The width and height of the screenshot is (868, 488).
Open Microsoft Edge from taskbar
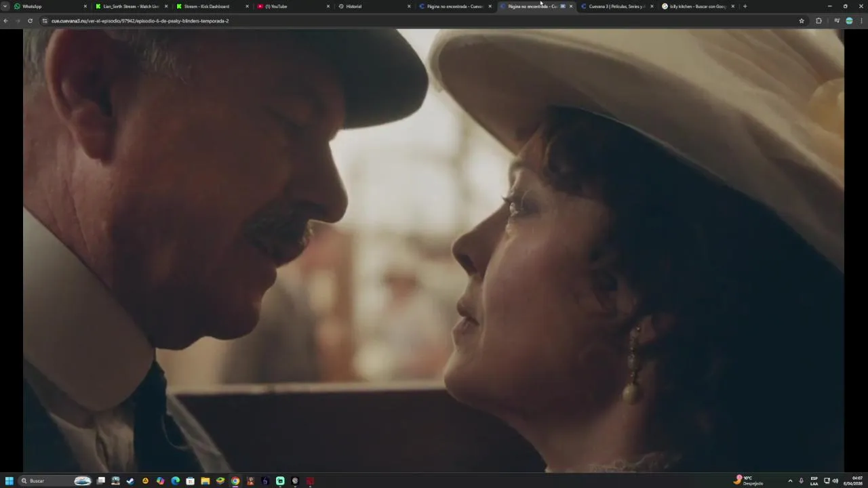[x=175, y=481]
